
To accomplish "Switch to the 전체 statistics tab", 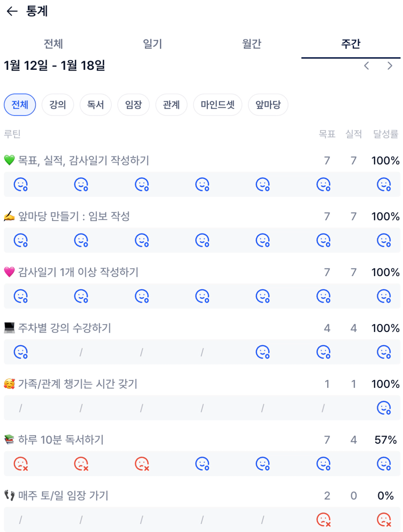I will tap(53, 44).
